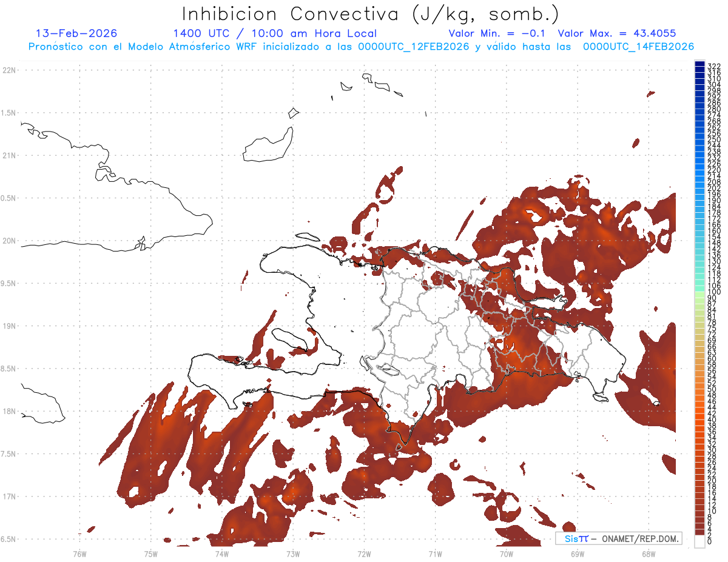Image resolution: width=728 pixels, height=562 pixels.
Task: Click the '70W' longitude label
Action: coord(507,554)
